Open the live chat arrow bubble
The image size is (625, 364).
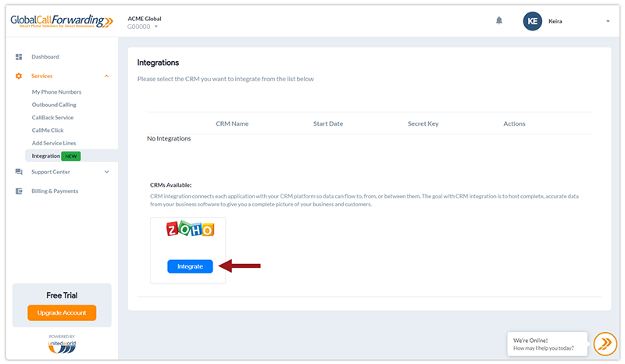pos(605,344)
